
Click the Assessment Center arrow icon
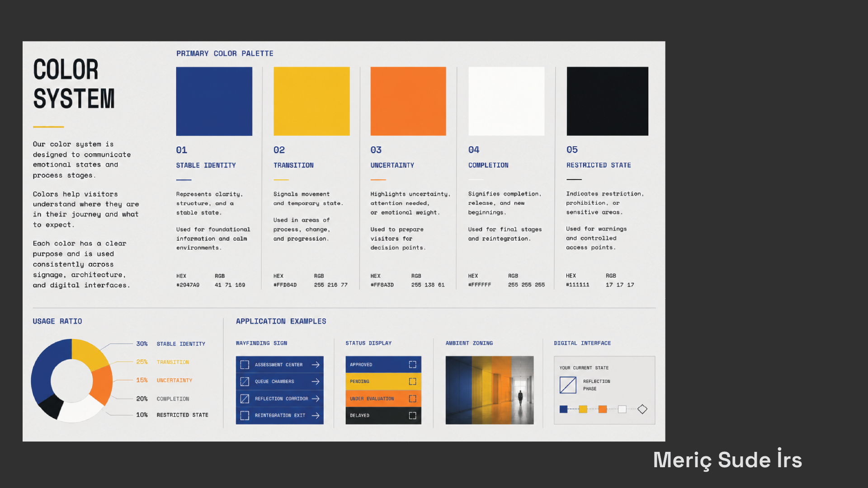click(x=316, y=365)
